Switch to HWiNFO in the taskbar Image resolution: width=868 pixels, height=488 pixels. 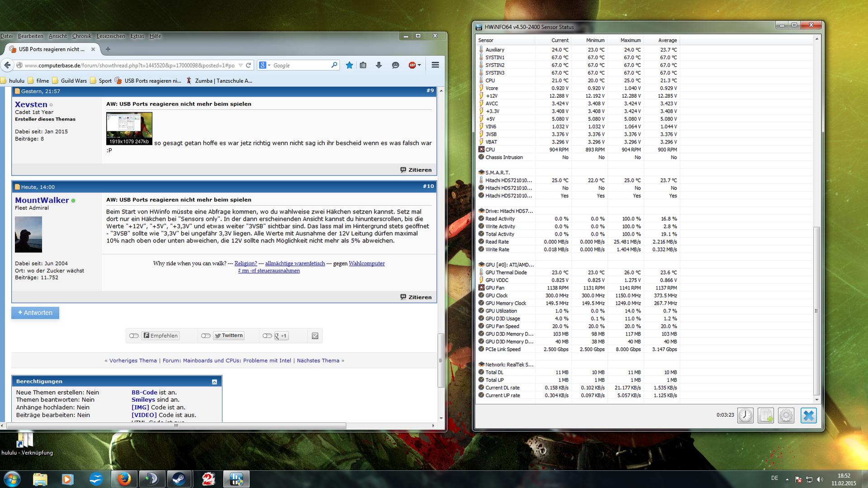coord(236,479)
